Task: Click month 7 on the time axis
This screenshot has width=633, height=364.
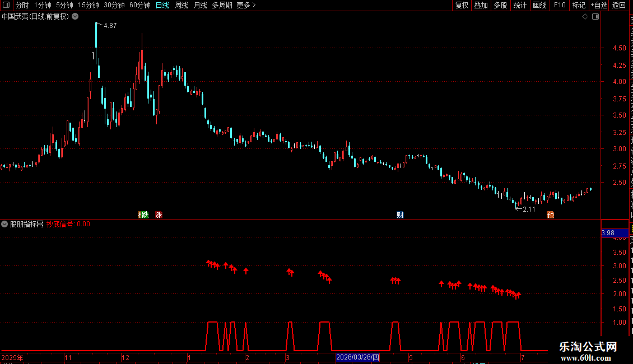Action: 523,357
